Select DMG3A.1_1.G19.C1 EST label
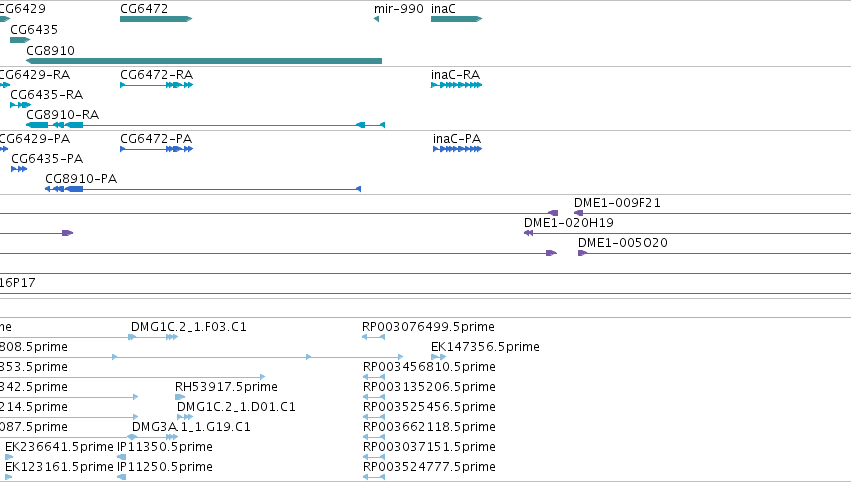Viewport: 851px width, 482px height. point(191,427)
